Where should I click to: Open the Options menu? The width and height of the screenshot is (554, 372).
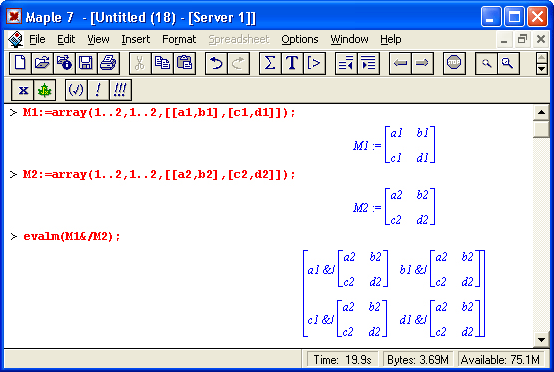300,39
